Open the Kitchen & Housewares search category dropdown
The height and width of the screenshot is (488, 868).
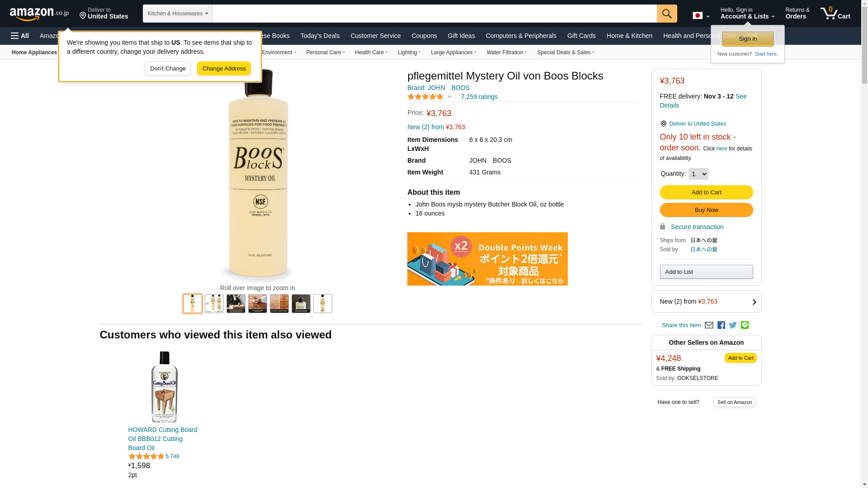coord(178,14)
